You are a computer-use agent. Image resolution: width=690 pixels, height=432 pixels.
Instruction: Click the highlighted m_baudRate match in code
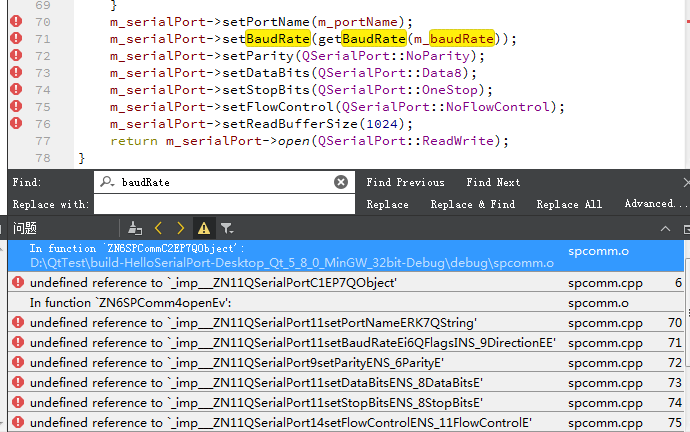point(462,39)
